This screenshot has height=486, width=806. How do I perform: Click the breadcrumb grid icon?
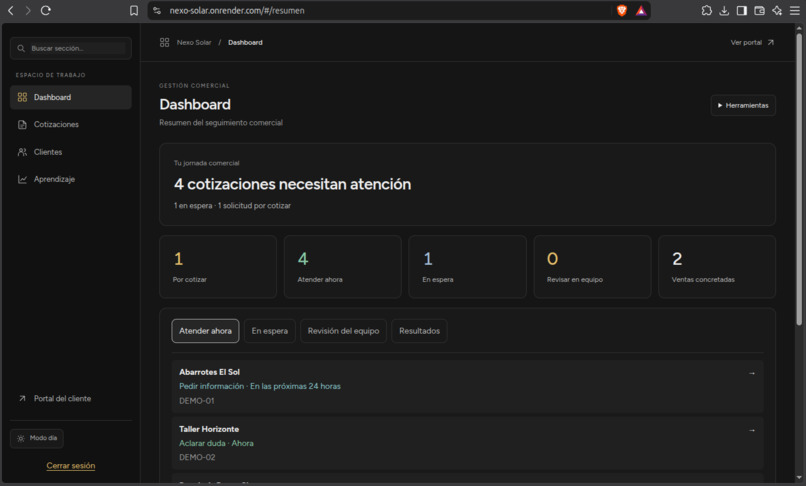tap(164, 43)
